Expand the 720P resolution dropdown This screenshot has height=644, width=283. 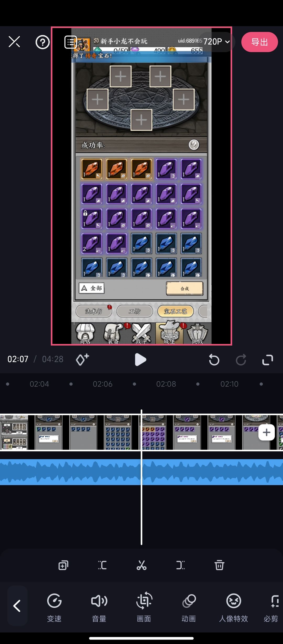[x=216, y=42]
